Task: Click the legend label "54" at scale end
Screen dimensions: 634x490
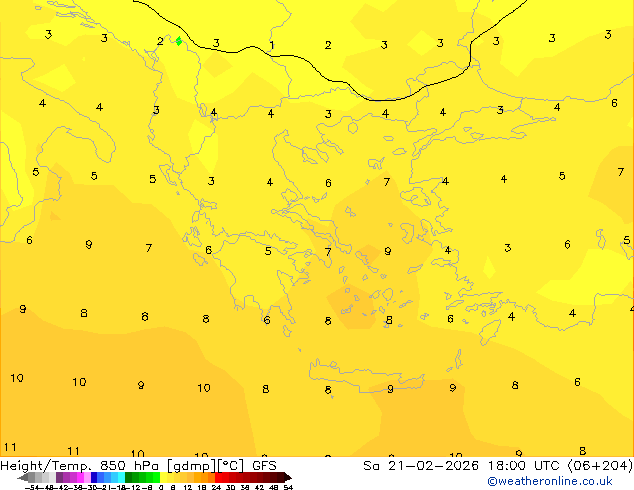Action: click(288, 488)
